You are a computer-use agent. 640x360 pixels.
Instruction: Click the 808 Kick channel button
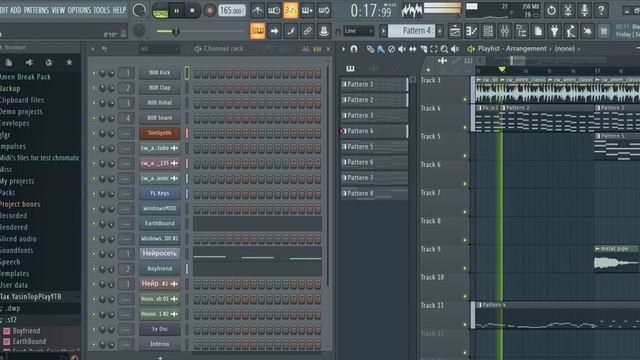coord(160,73)
